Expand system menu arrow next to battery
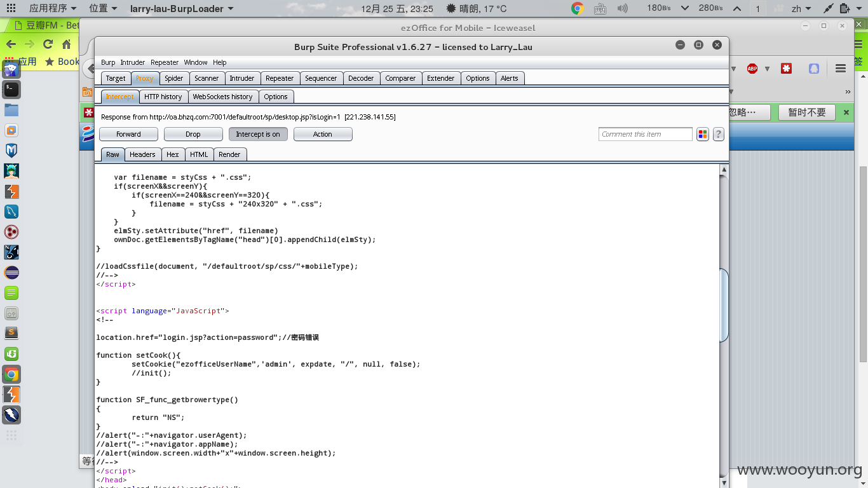Screen dimensions: 868x488 tap(859, 9)
